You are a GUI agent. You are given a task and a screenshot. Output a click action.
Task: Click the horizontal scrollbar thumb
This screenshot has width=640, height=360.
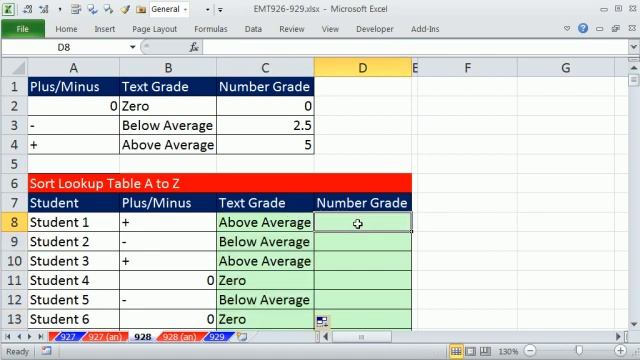click(x=361, y=337)
